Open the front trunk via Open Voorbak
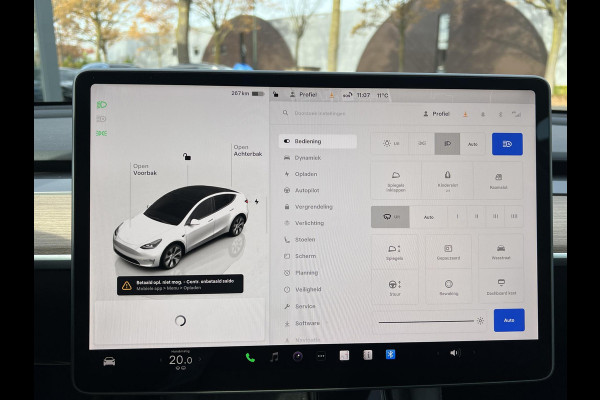This screenshot has height=400, width=600. 145,170
